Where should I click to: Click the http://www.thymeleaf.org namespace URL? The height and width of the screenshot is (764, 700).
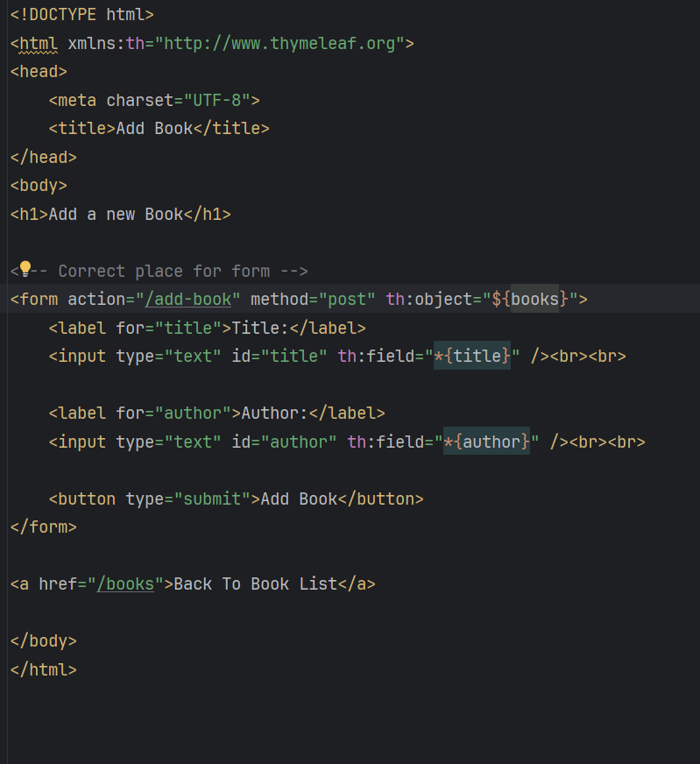point(279,43)
